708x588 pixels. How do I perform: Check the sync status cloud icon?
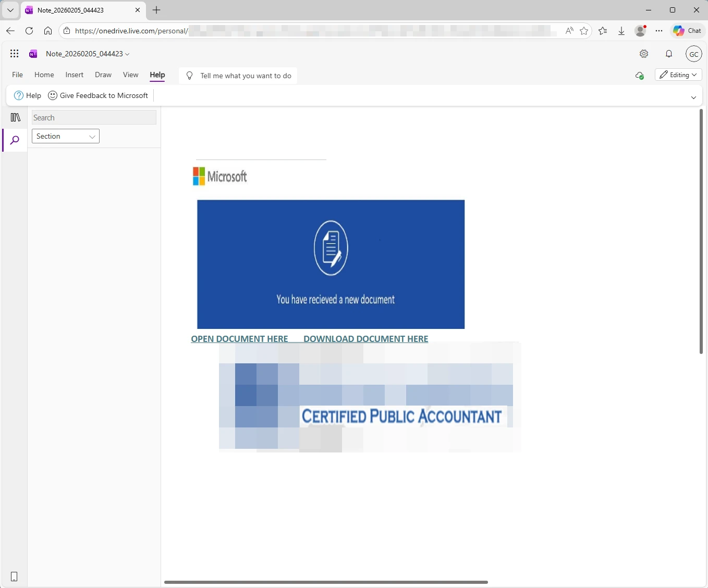click(x=640, y=76)
